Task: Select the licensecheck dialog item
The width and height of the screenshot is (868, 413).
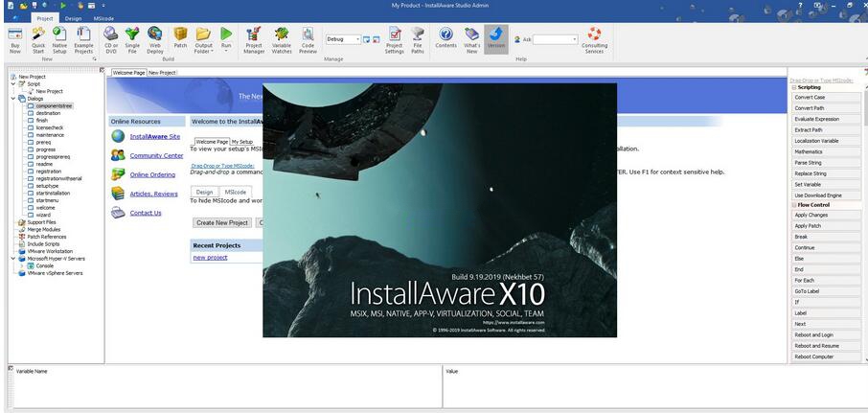Action: 49,127
